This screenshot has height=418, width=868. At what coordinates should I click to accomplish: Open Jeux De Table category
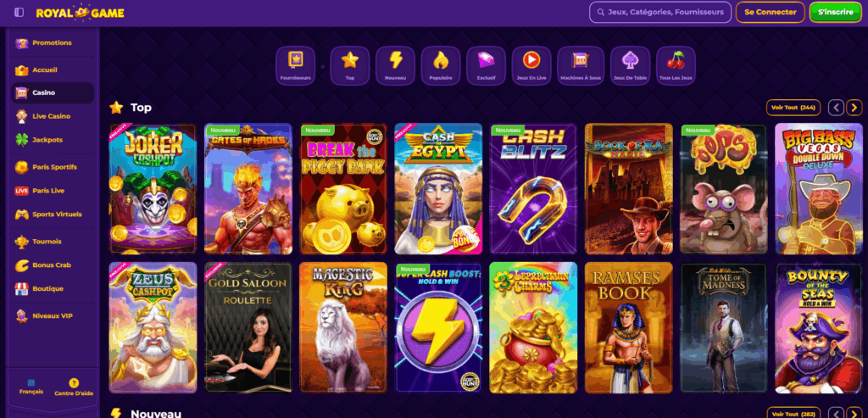coord(630,65)
